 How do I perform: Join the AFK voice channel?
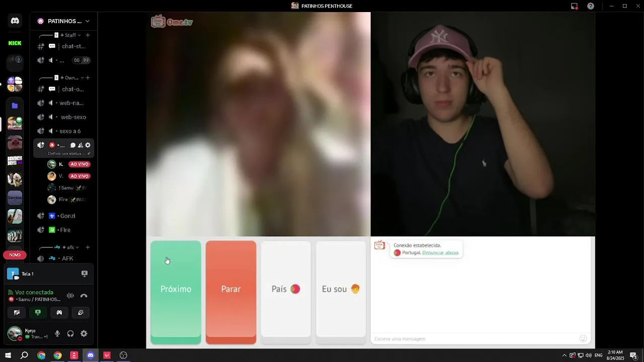[x=64, y=258]
